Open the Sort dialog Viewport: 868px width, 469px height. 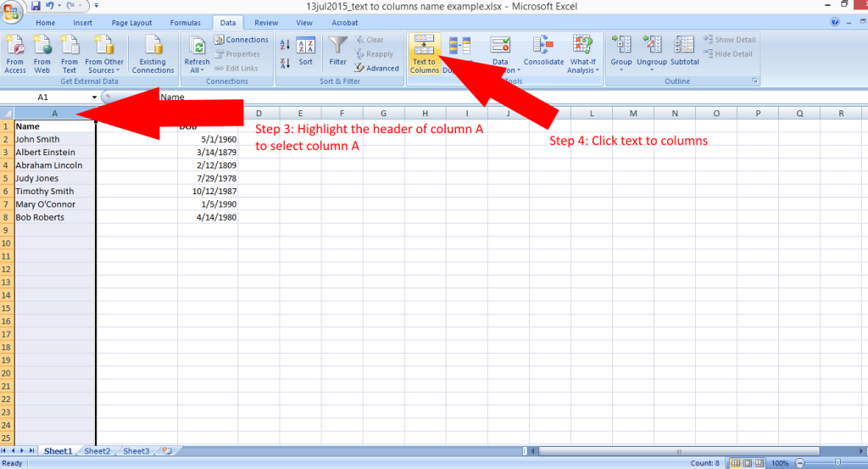pyautogui.click(x=305, y=52)
